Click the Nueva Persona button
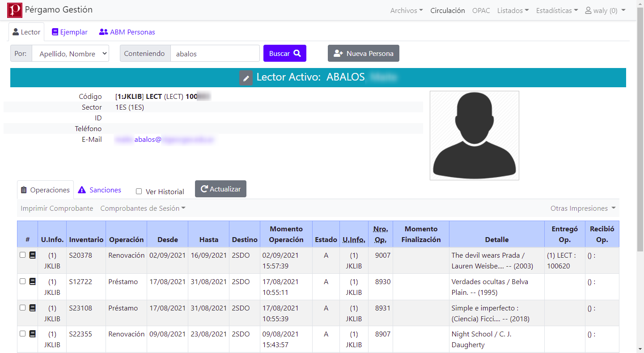 tap(363, 53)
